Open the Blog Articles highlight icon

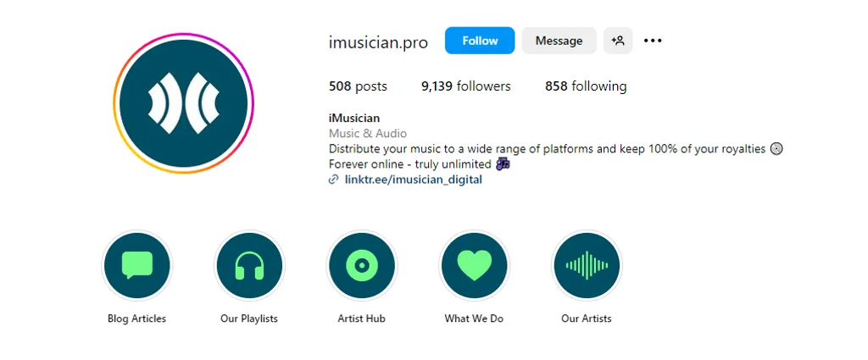pos(137,266)
